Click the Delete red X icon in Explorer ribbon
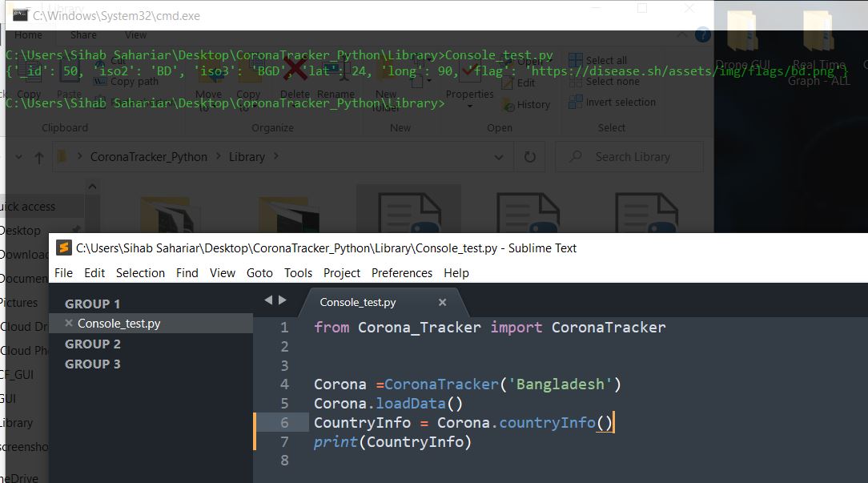 coord(295,69)
